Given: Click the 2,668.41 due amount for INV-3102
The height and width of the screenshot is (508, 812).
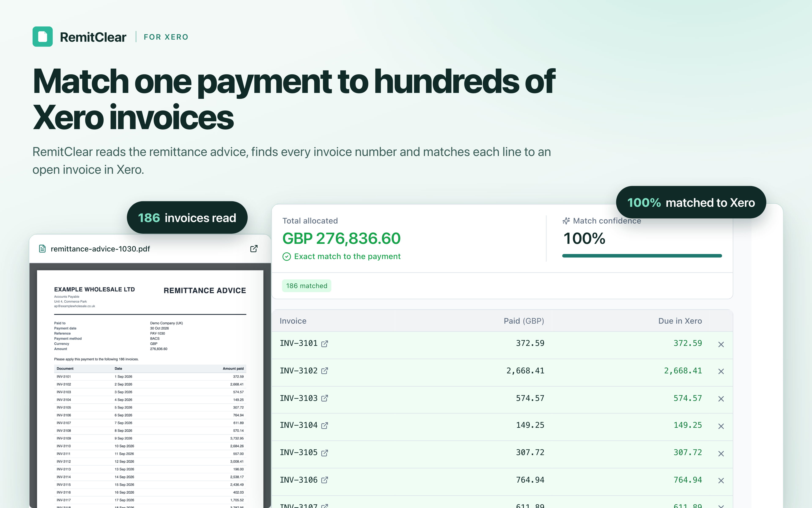Looking at the screenshot, I should (x=683, y=371).
